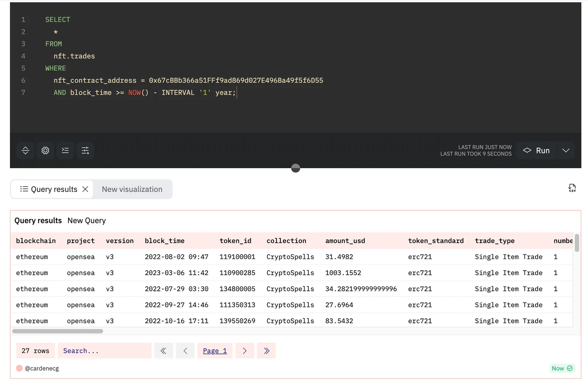Screen dimensions: 588x386
Task: Click the Page 1 link
Action: coord(215,351)
